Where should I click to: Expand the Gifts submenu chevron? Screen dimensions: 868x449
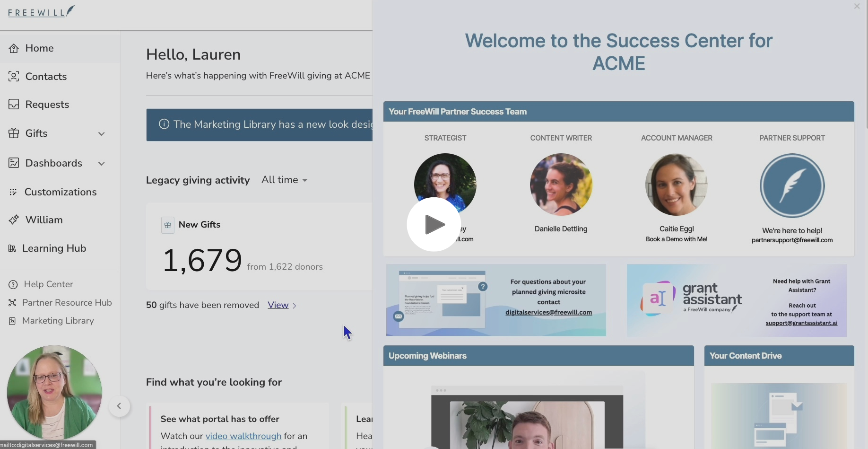pyautogui.click(x=102, y=134)
